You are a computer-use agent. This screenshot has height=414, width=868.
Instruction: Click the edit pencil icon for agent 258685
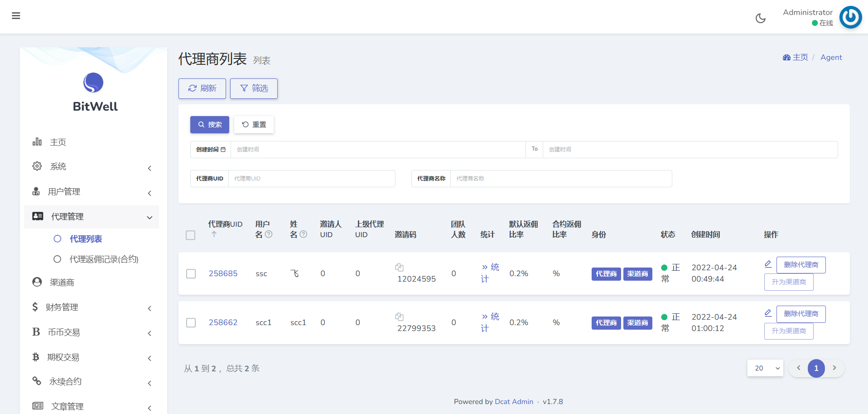click(x=768, y=264)
